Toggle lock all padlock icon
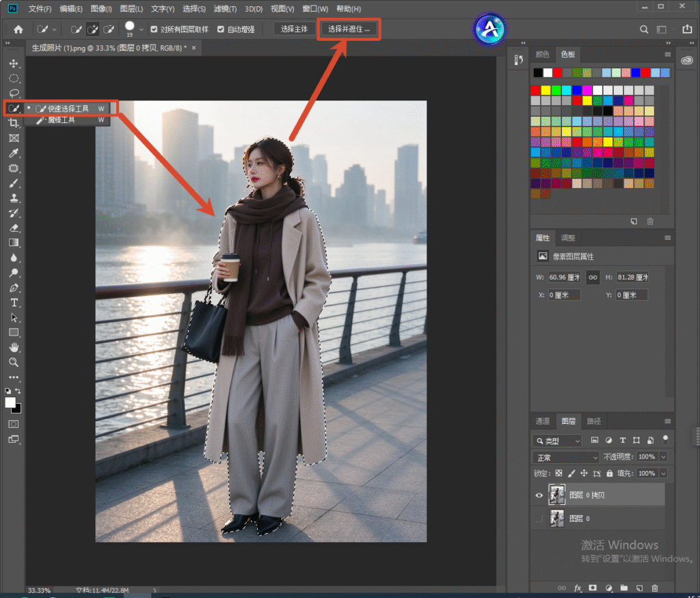 [x=609, y=473]
